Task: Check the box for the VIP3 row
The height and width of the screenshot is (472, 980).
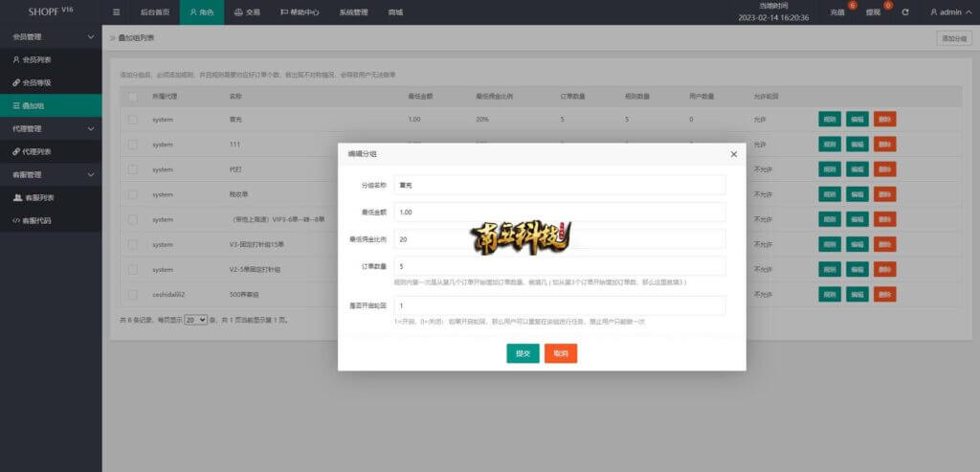Action: (x=132, y=219)
